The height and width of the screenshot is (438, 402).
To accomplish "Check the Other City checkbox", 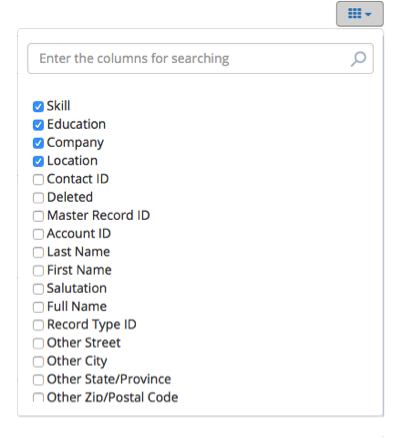I will [x=38, y=362].
